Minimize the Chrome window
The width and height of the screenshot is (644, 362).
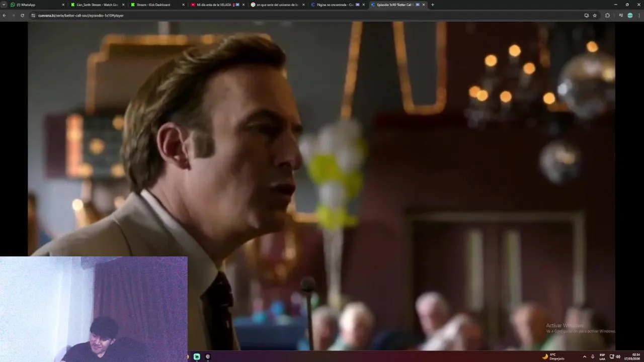[615, 5]
